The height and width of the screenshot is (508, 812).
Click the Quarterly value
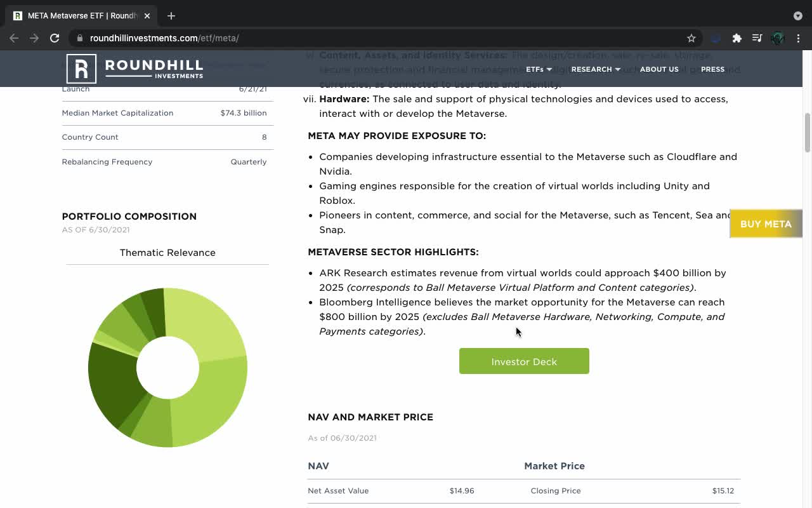tap(249, 162)
